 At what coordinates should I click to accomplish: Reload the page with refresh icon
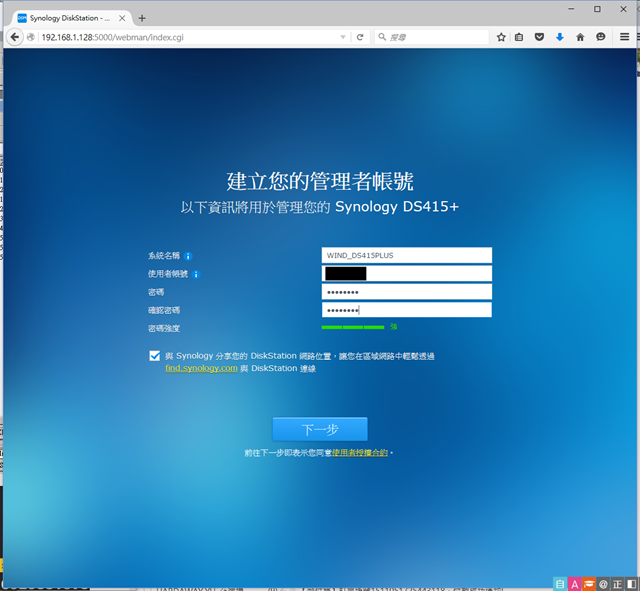360,37
